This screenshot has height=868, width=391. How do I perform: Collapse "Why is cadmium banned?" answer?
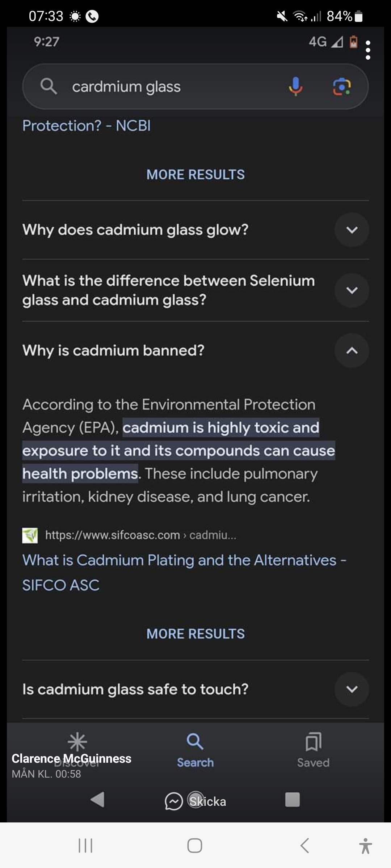click(x=352, y=350)
